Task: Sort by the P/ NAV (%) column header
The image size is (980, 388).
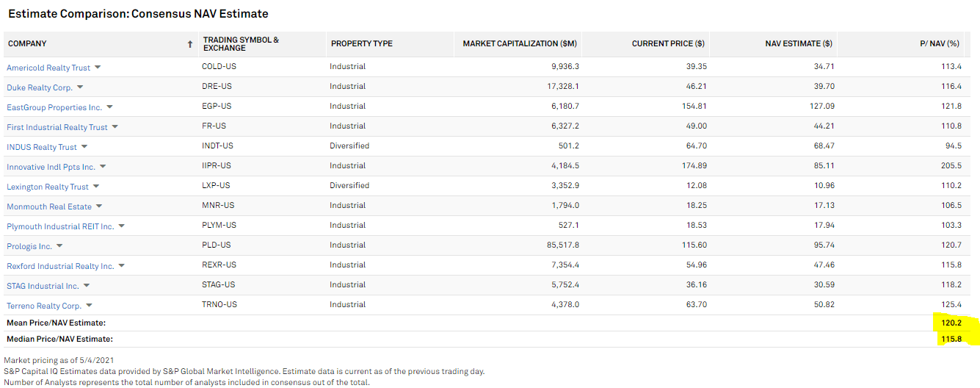Action: (x=943, y=44)
